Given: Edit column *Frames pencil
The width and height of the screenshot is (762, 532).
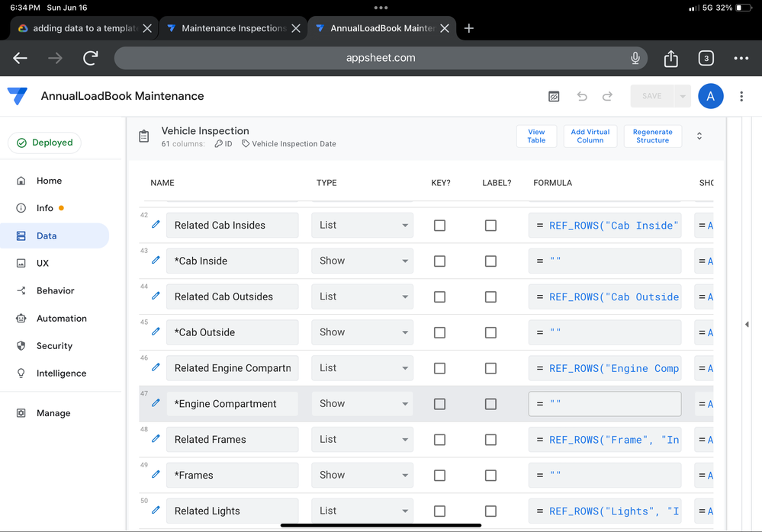Looking at the screenshot, I should pos(156,474).
